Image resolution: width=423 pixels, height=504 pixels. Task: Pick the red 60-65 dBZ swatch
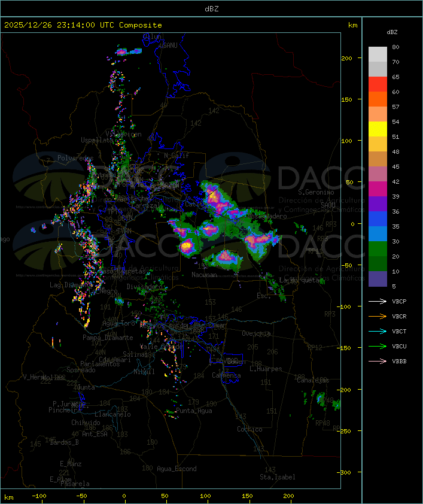tap(378, 84)
